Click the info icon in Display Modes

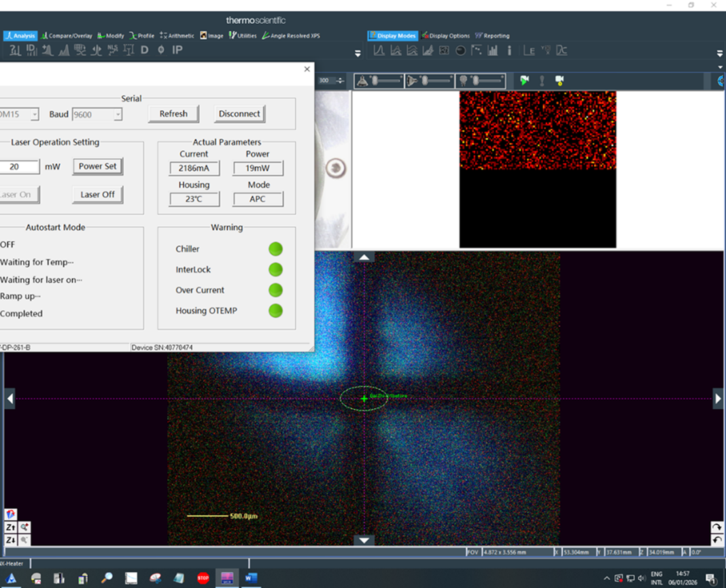(x=510, y=50)
